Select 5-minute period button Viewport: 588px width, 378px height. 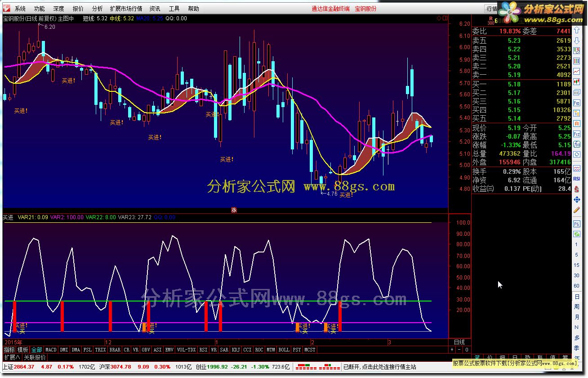577,255
